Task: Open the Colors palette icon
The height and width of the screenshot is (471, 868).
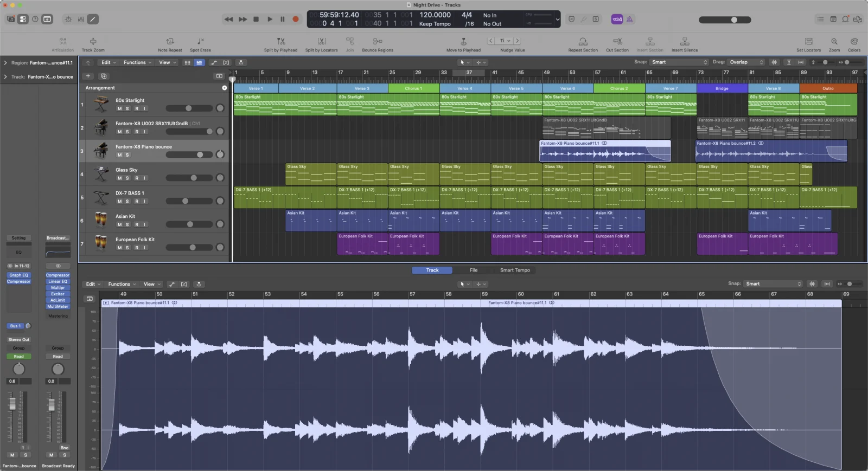Action: [854, 41]
